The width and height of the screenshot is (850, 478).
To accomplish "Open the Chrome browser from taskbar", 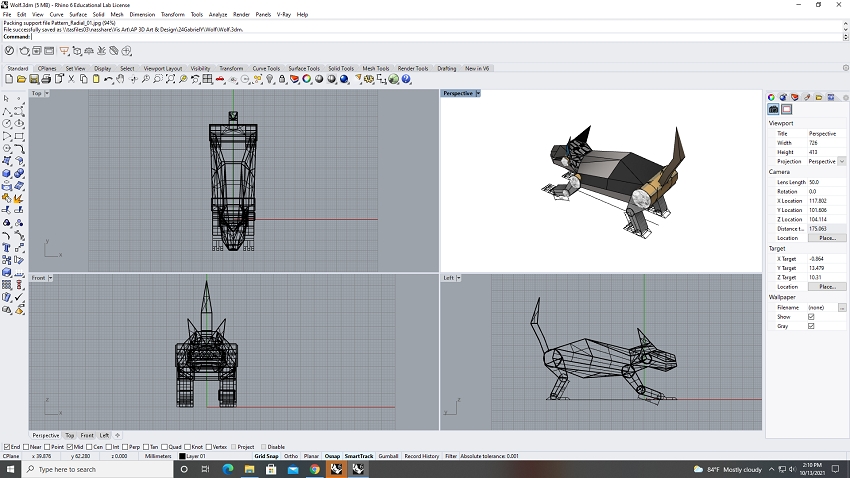I will click(314, 468).
